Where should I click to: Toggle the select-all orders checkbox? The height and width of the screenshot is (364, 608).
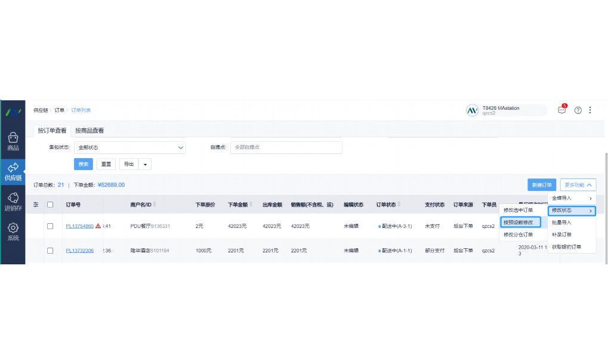click(50, 205)
